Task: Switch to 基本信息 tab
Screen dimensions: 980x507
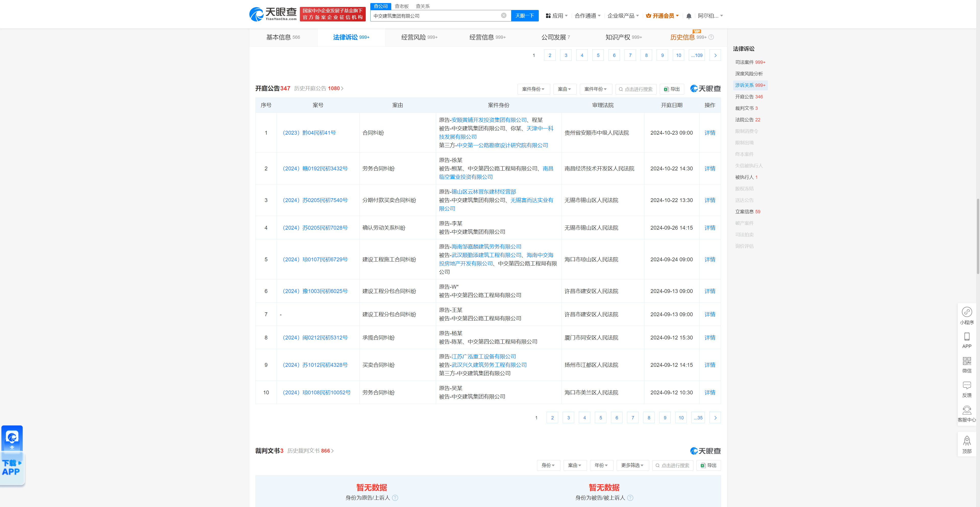Action: (x=283, y=37)
